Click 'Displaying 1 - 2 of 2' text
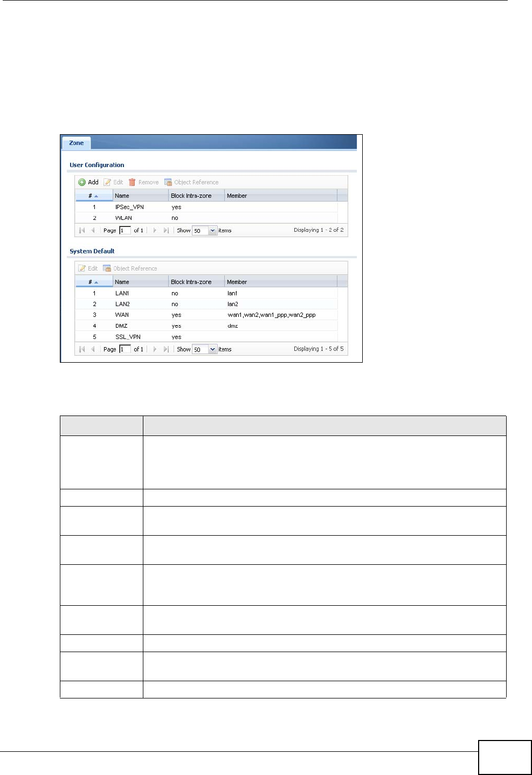Image resolution: width=532 pixels, height=775 pixels. point(319,230)
